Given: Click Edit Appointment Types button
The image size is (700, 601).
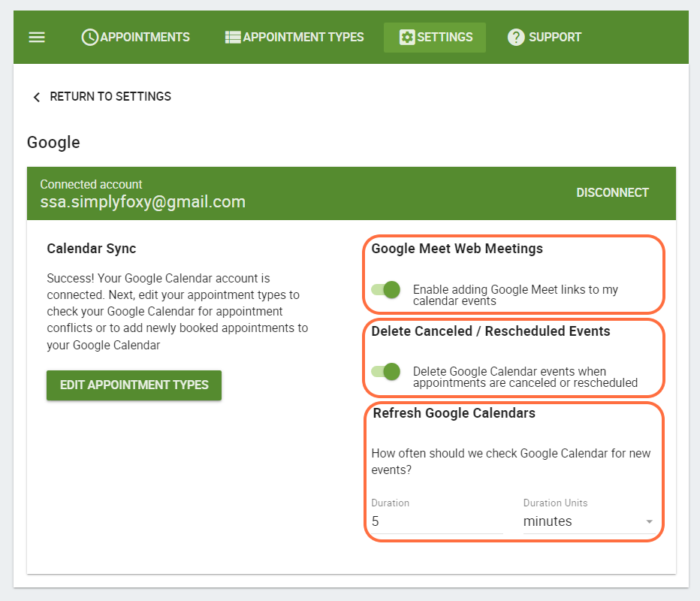Looking at the screenshot, I should (x=134, y=385).
